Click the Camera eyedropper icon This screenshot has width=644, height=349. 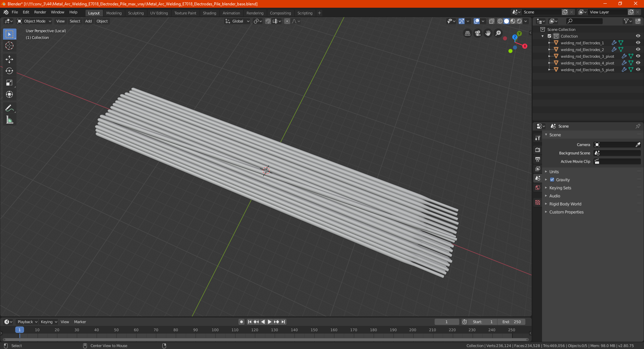tap(638, 145)
